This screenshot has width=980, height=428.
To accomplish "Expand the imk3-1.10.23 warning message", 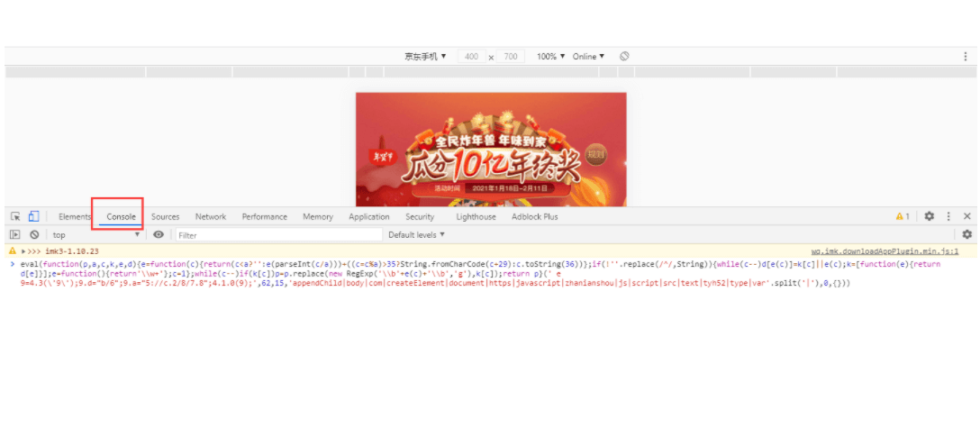I will click(x=23, y=251).
